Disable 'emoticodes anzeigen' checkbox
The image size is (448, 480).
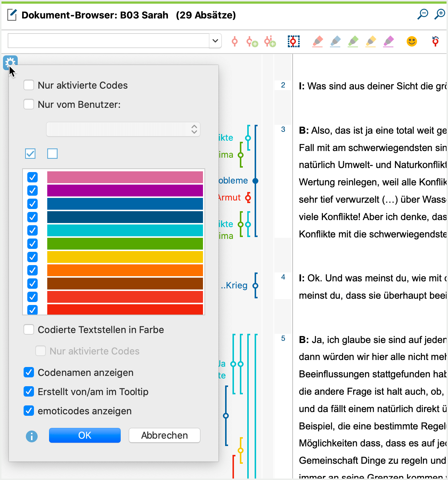pyautogui.click(x=29, y=411)
